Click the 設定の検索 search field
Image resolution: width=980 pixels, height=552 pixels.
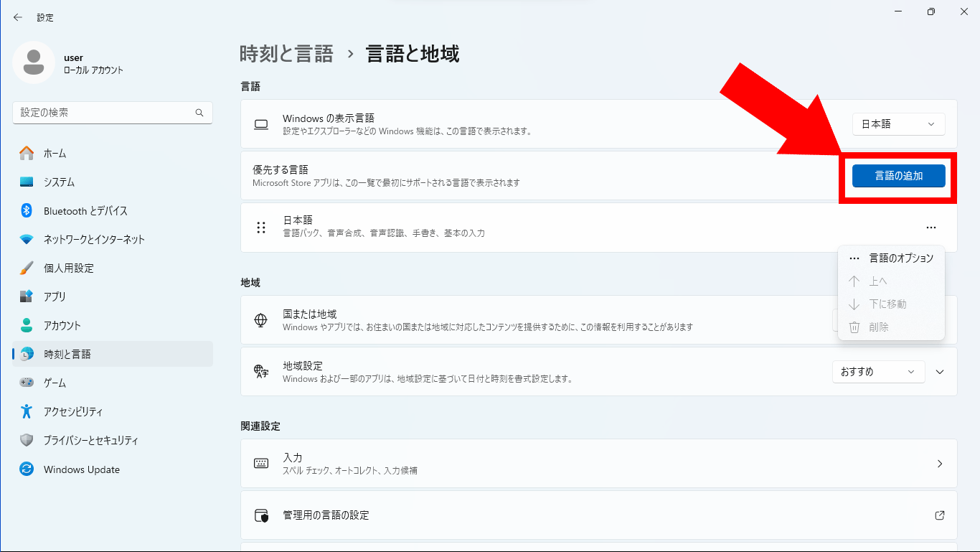[x=112, y=113]
